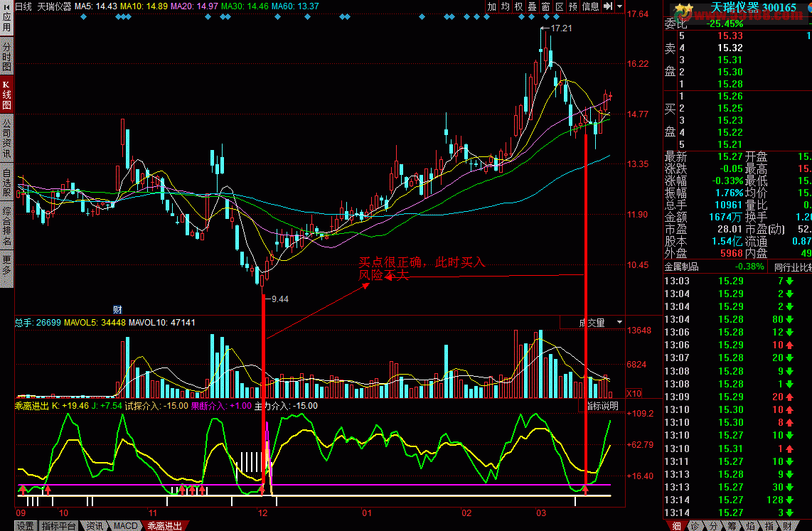Click the 13:09 trade row with volume 20
812x531 pixels.
pos(737,397)
